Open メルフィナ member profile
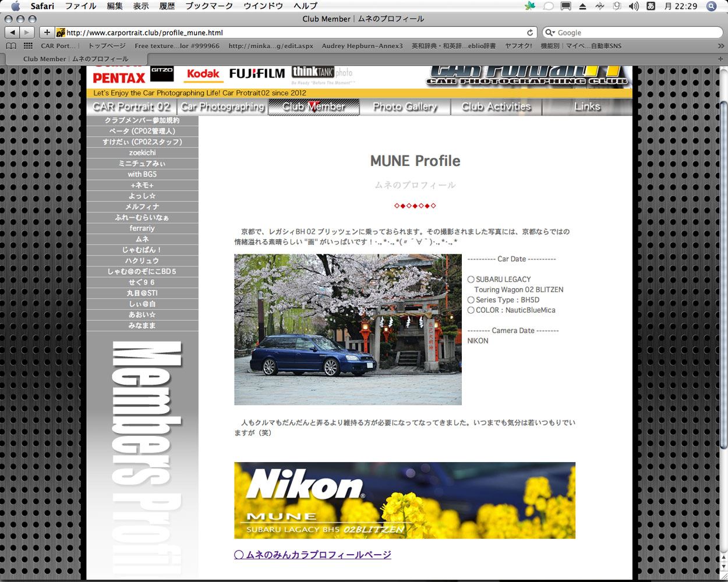This screenshot has width=728, height=582. (x=142, y=207)
